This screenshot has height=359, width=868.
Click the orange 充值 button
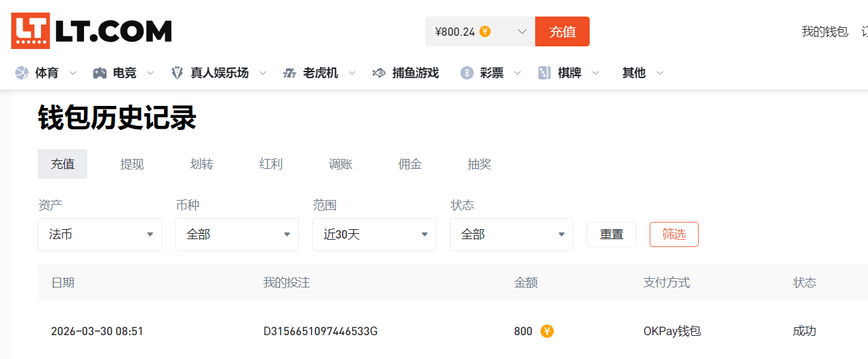[562, 31]
